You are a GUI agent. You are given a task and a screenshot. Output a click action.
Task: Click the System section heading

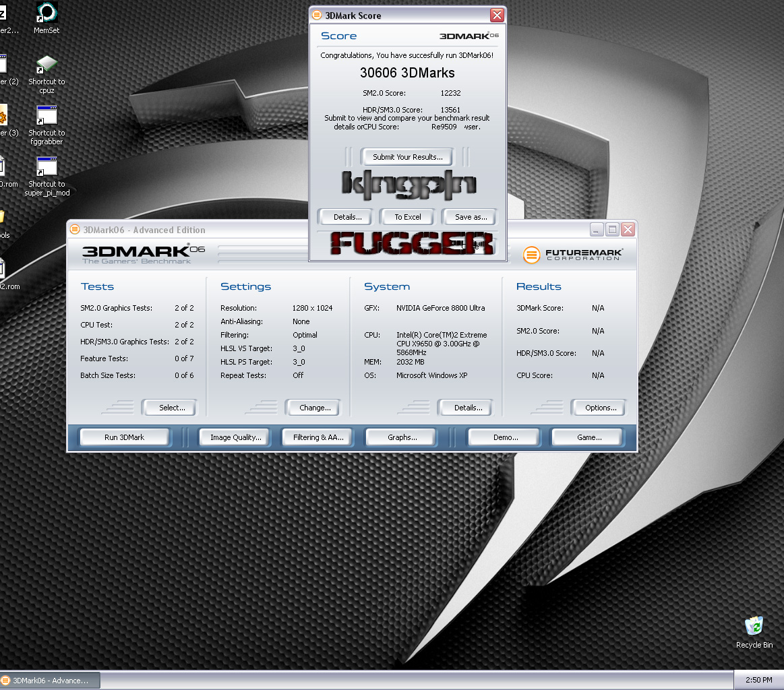click(386, 286)
